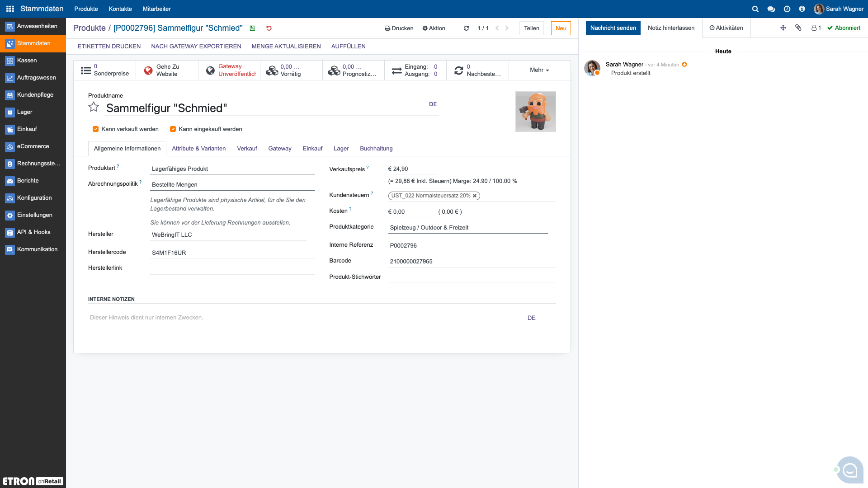This screenshot has height=488, width=868.
Task: Toggle 'Kann eingekauft werden' checkbox
Action: click(x=173, y=129)
